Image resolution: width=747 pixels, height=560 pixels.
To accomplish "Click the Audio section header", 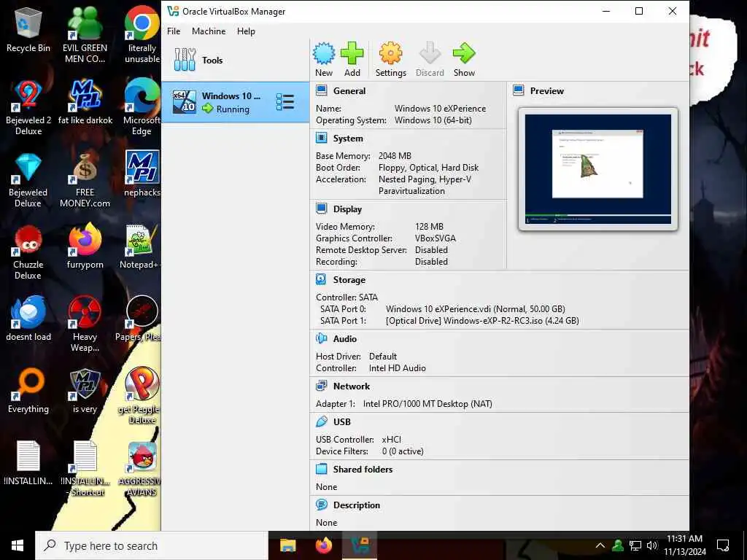I will click(345, 339).
